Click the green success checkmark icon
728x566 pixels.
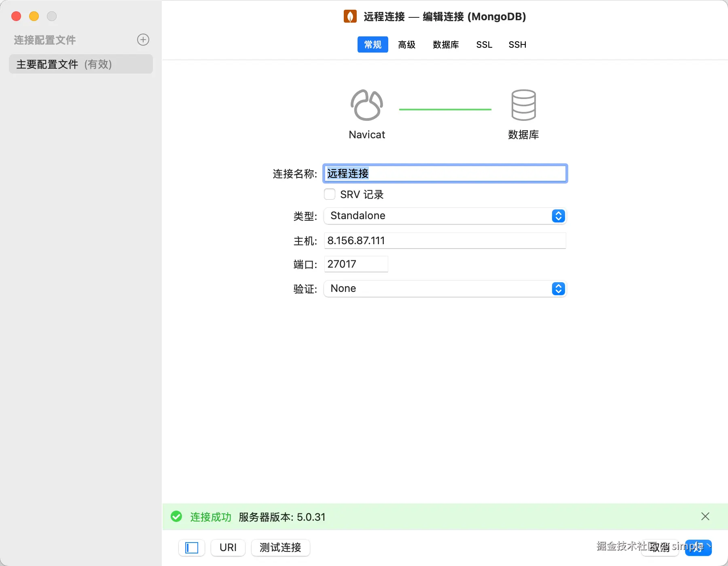176,517
